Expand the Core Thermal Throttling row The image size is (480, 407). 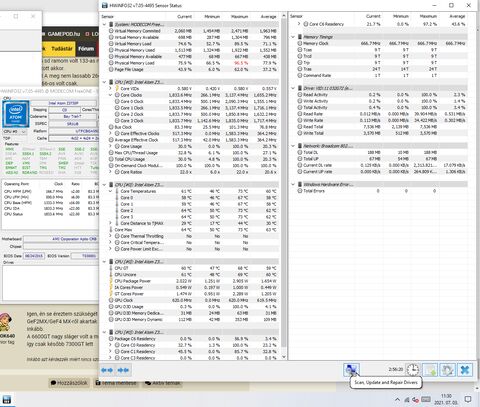tap(110, 236)
